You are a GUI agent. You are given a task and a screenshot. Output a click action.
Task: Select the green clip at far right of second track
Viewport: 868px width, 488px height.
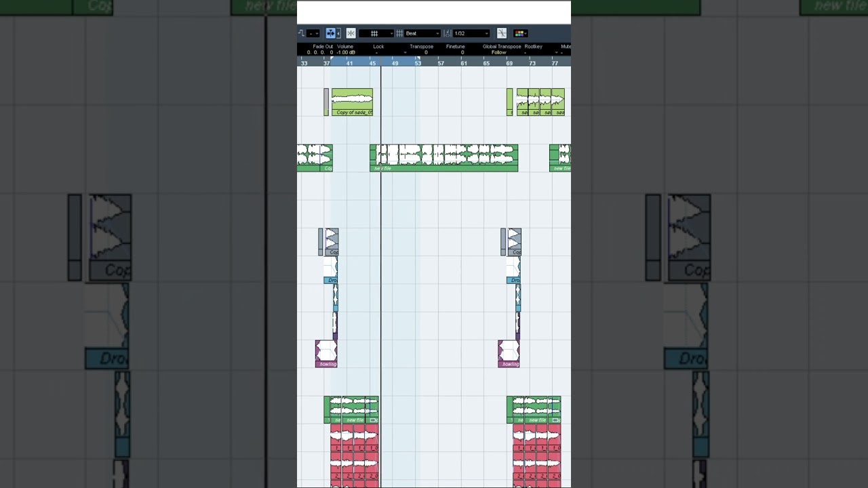pos(560,157)
